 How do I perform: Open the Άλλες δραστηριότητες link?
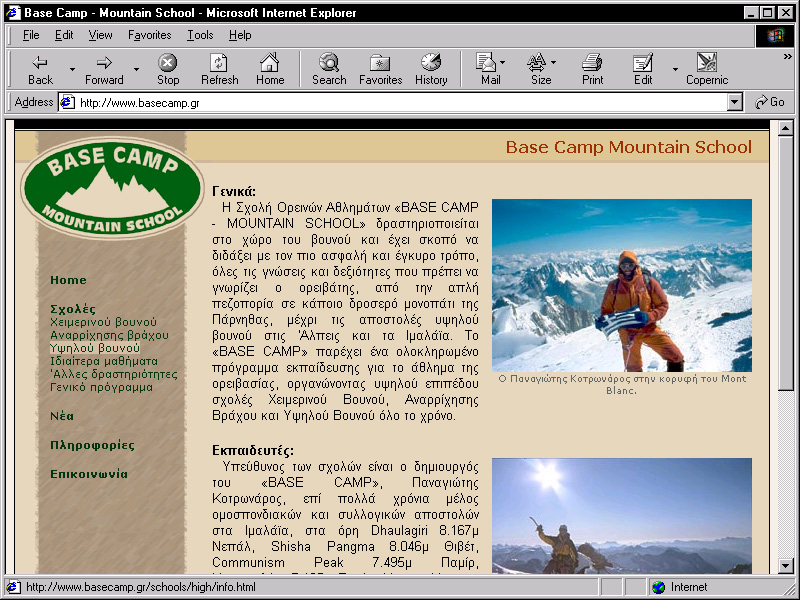(x=114, y=374)
